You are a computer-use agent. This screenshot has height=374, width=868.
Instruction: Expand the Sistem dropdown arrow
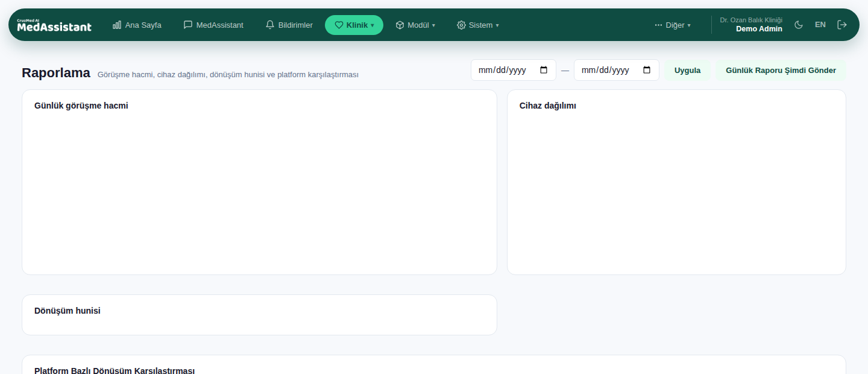point(497,25)
